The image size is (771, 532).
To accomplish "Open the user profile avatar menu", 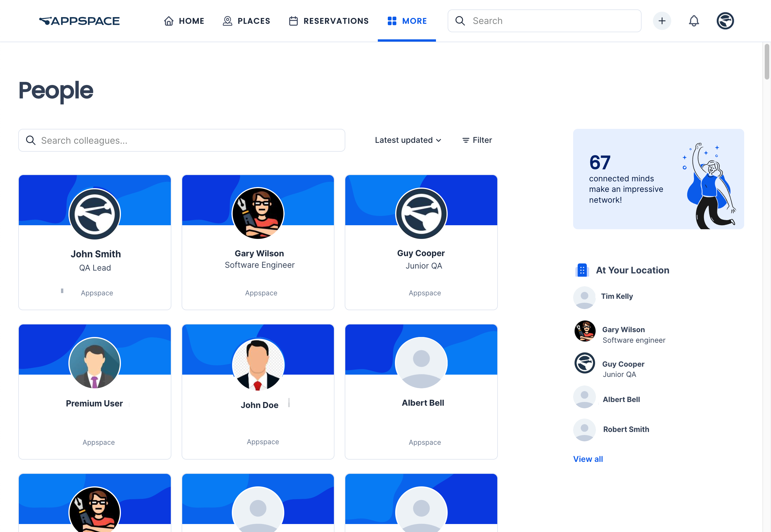I will (725, 21).
